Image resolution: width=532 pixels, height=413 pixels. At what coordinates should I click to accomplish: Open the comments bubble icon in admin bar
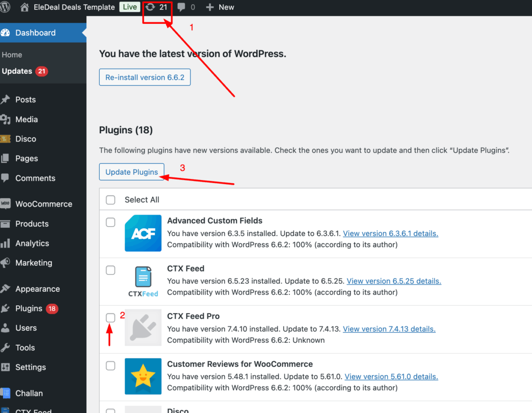(x=181, y=7)
